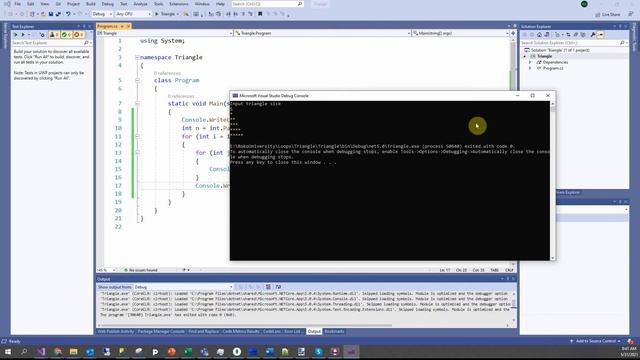Select Solution 'Triangle' node
The height and width of the screenshot is (360, 640).
[x=557, y=50]
